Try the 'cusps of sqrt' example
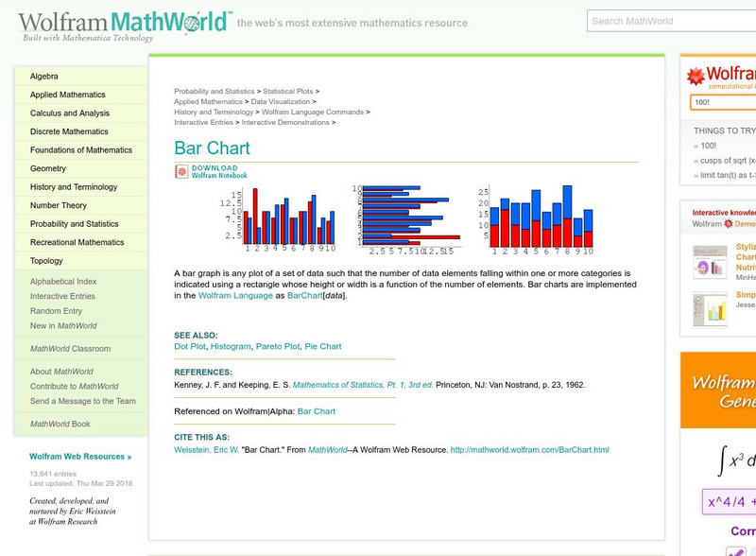Image resolution: width=756 pixels, height=556 pixels. point(728,161)
